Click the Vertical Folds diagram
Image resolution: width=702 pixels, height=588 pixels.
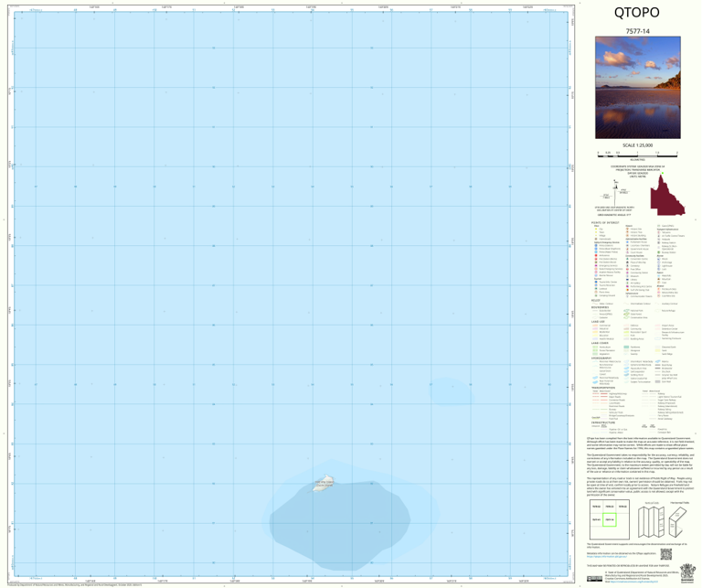[652, 521]
